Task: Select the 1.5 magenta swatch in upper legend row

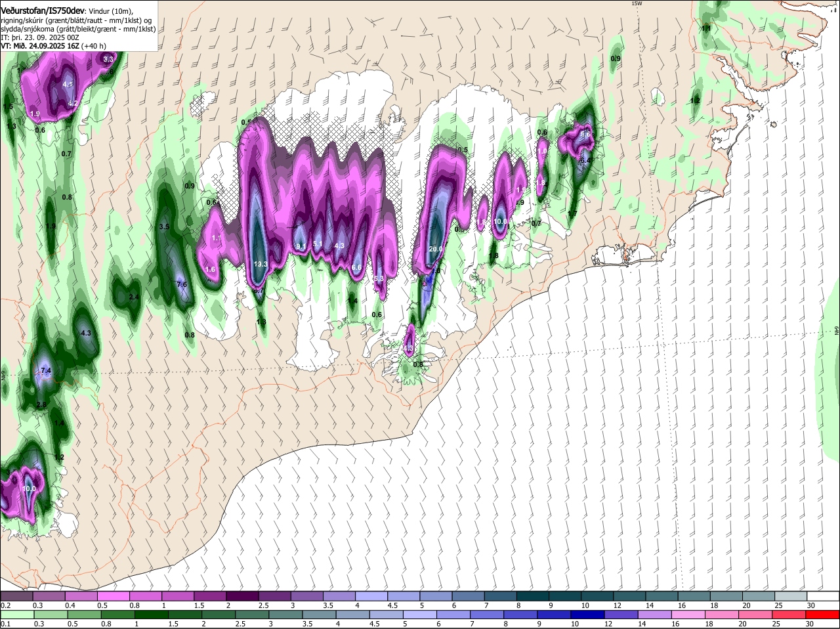Action: (209, 596)
